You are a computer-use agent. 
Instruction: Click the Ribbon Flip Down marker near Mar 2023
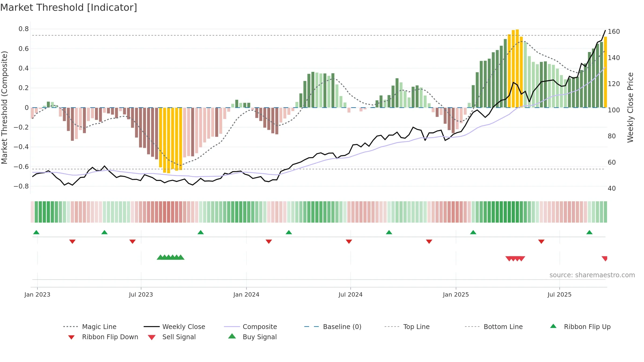tap(72, 242)
